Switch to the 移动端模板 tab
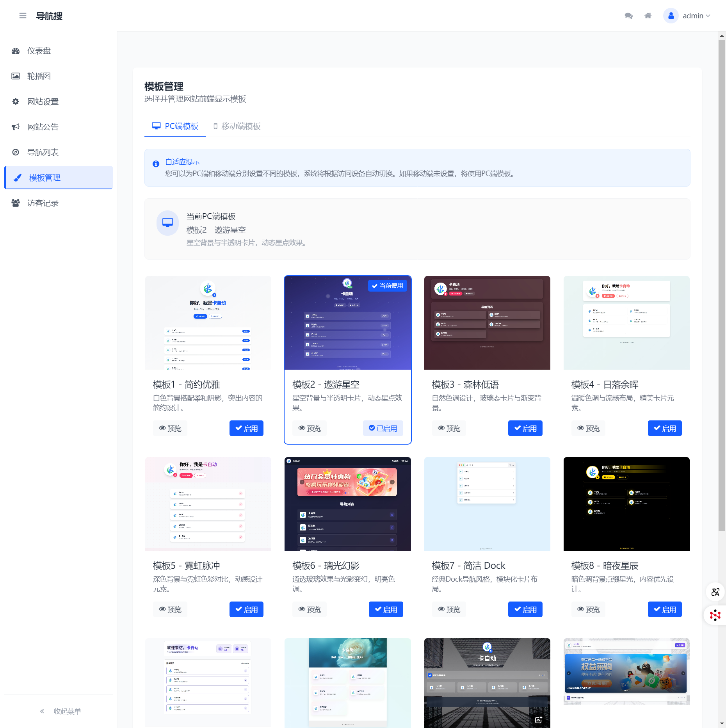 237,126
